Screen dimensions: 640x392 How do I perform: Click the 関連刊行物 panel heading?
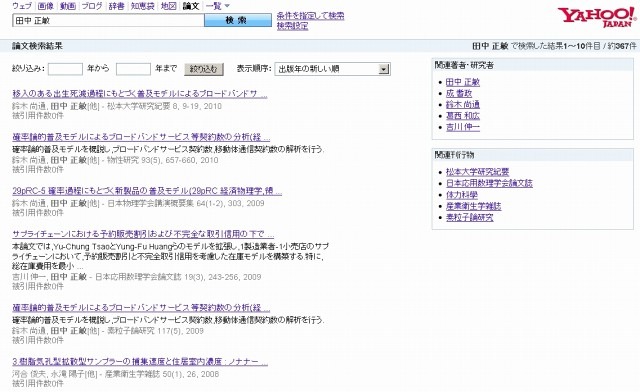click(x=454, y=155)
